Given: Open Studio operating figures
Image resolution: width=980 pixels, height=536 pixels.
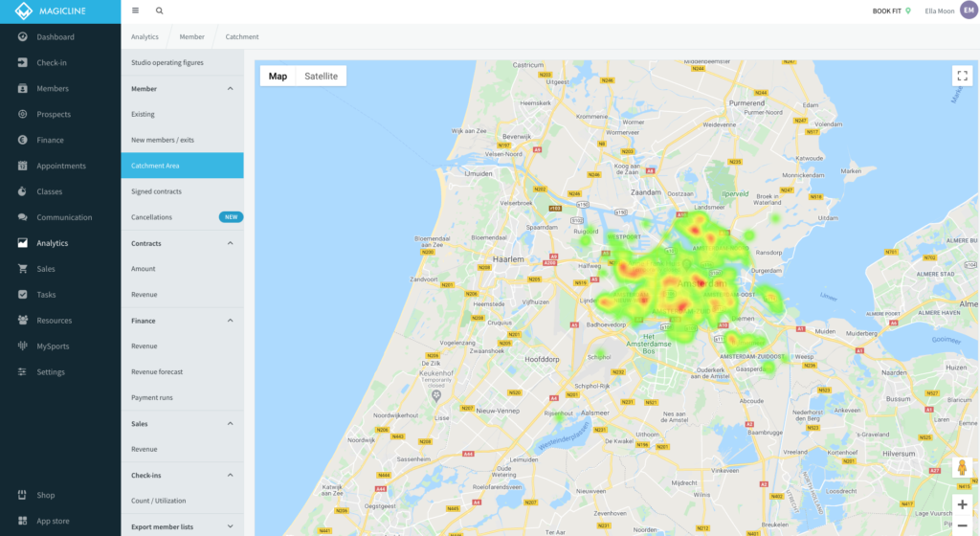Looking at the screenshot, I should [167, 63].
